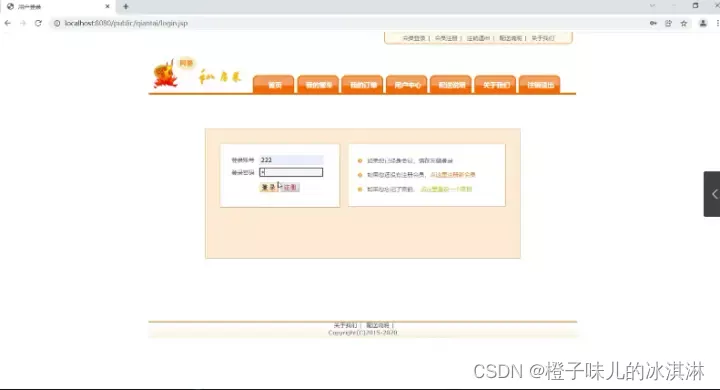Open saved passwords key icon
Screen dimensions: 720x390
(x=653, y=23)
